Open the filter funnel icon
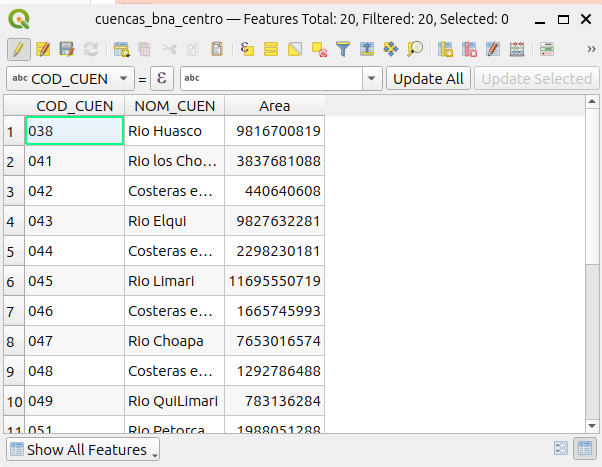The width and height of the screenshot is (602, 467). tap(343, 48)
